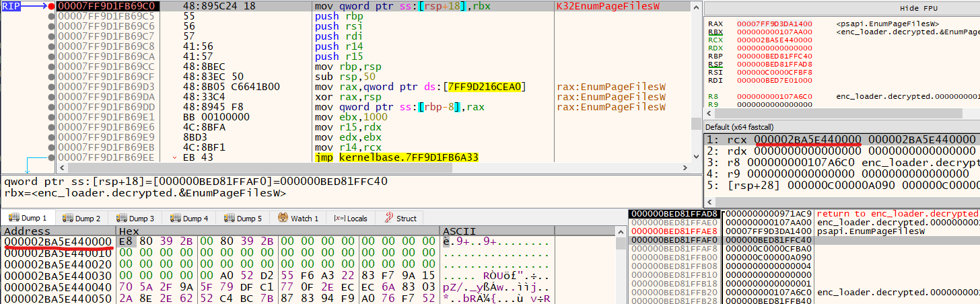The height and width of the screenshot is (304, 980).
Task: Select RAX register value 00007FF9D3DA1400
Action: pos(775,23)
